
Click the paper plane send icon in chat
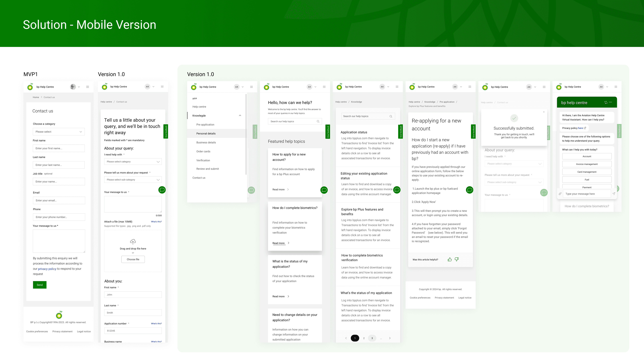coord(614,194)
